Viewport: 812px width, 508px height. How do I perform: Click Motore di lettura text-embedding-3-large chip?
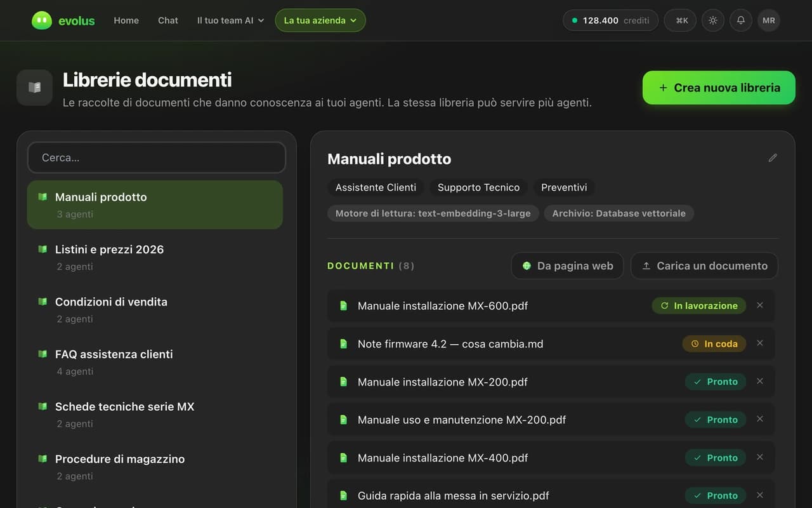pyautogui.click(x=433, y=213)
